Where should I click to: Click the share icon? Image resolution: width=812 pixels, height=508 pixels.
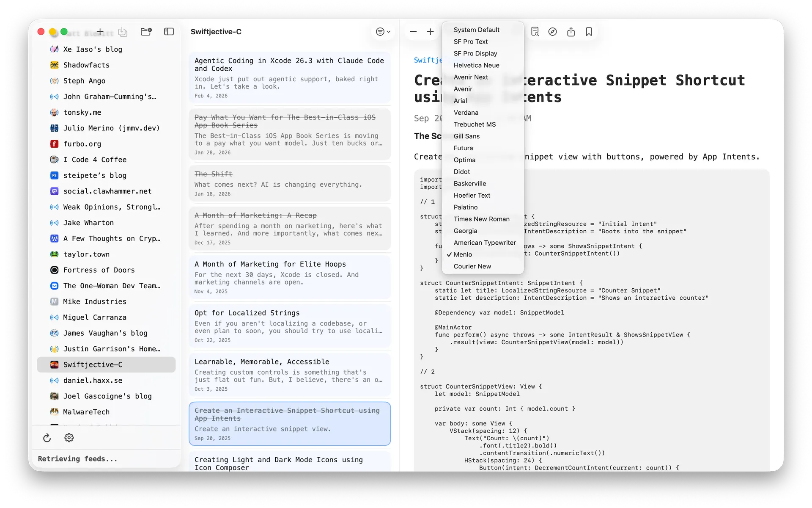point(571,32)
